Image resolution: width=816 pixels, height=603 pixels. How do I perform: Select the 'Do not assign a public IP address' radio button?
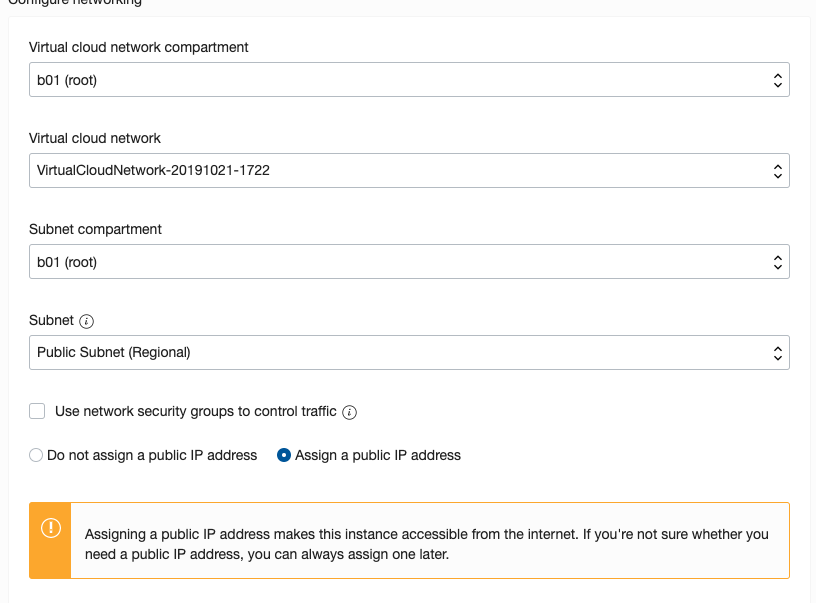pyautogui.click(x=37, y=455)
